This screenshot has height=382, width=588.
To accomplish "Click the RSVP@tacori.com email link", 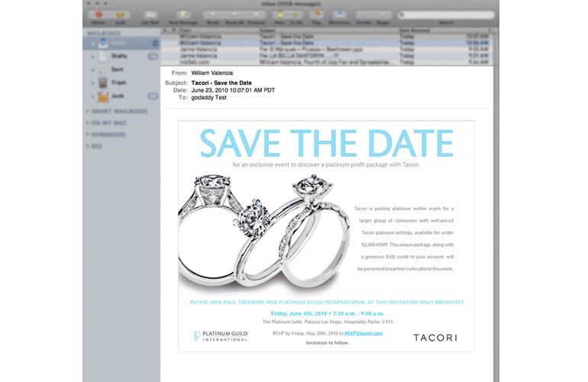I will coord(363,333).
